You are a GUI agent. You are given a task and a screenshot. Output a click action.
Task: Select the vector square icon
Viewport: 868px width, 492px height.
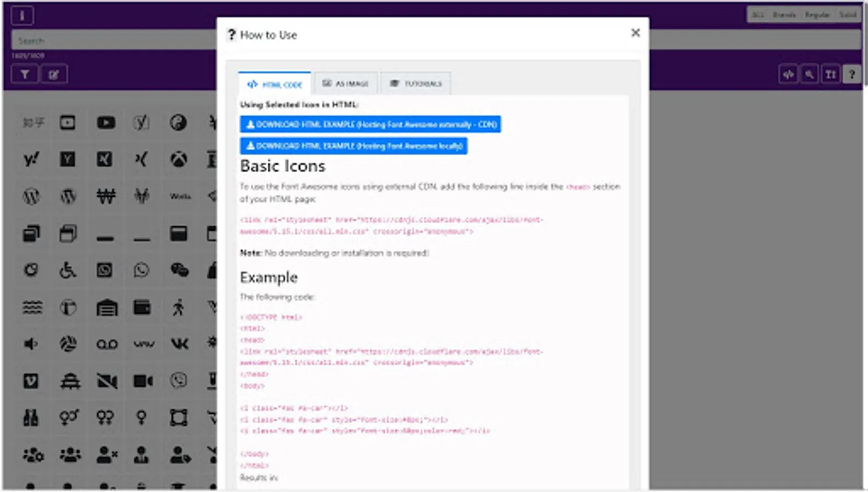[x=178, y=418]
